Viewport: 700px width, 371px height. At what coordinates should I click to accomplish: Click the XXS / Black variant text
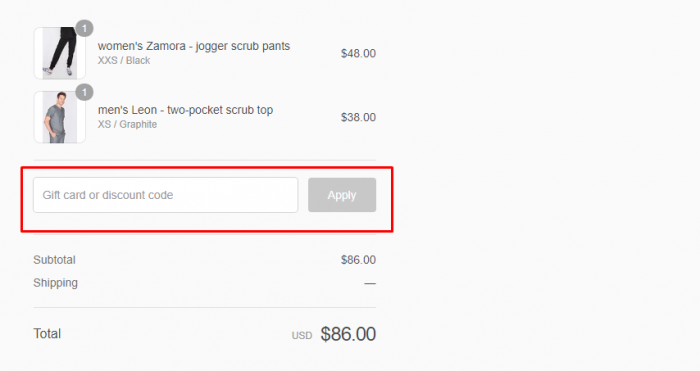[124, 61]
